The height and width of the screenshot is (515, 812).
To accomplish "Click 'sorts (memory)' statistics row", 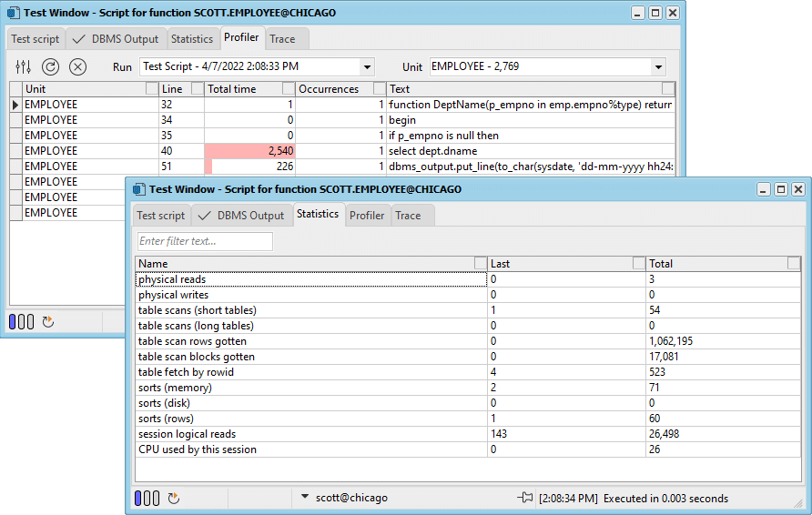I will click(468, 388).
